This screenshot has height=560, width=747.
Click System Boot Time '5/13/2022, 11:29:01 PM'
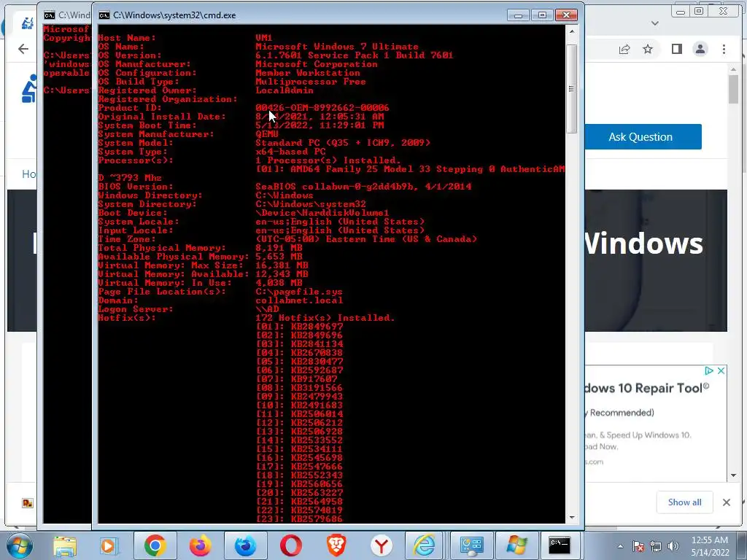click(320, 125)
